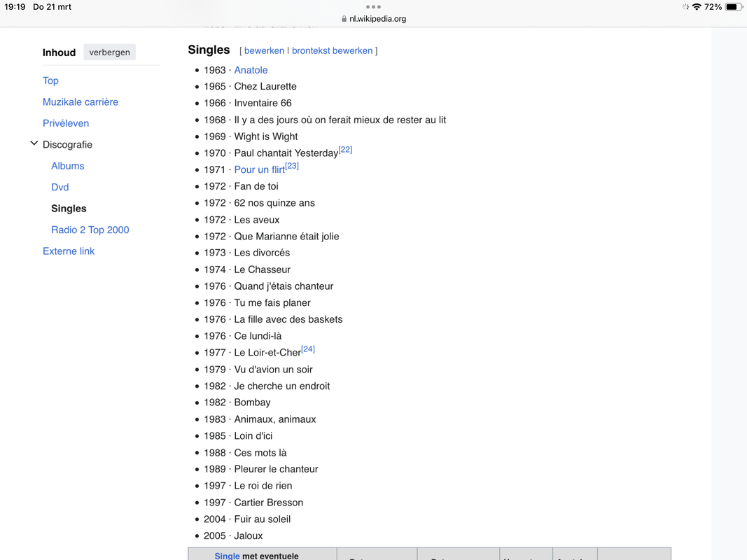This screenshot has height=560, width=747.
Task: Go to Radio 2 Top 2000 subsection
Action: [90, 230]
